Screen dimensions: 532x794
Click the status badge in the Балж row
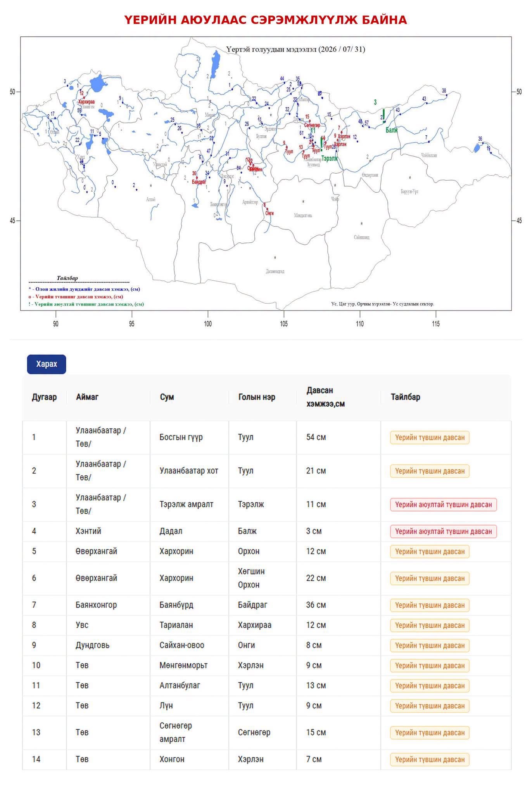point(443,531)
